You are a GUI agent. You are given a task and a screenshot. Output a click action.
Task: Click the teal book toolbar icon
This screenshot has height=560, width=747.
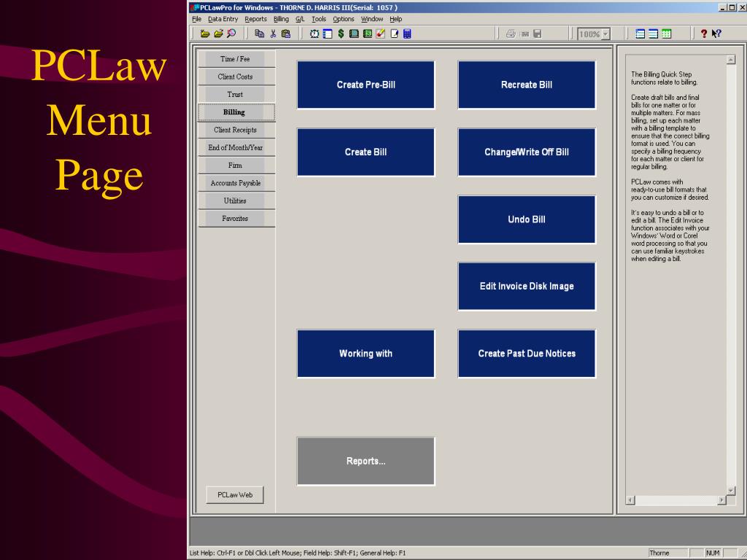(x=354, y=34)
